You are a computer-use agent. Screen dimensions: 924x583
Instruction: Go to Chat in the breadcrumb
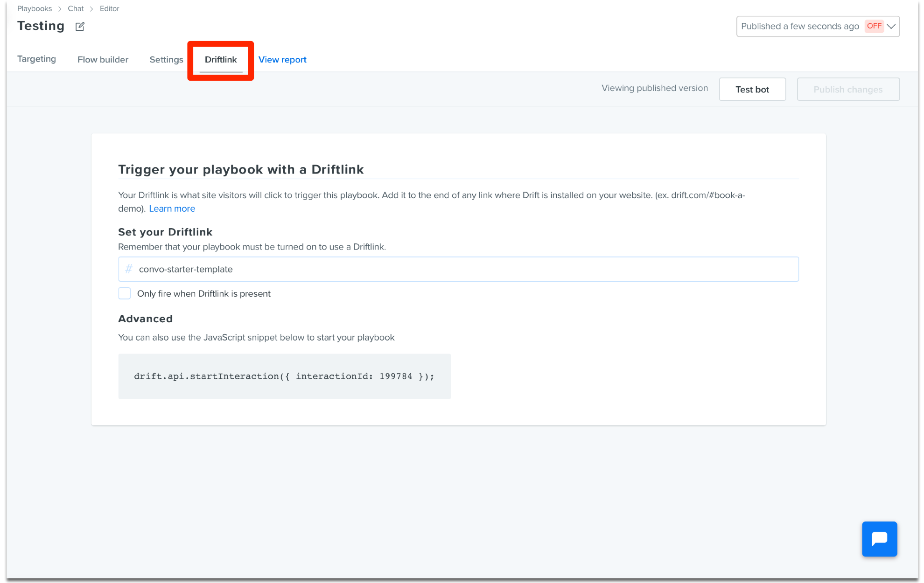coord(76,8)
